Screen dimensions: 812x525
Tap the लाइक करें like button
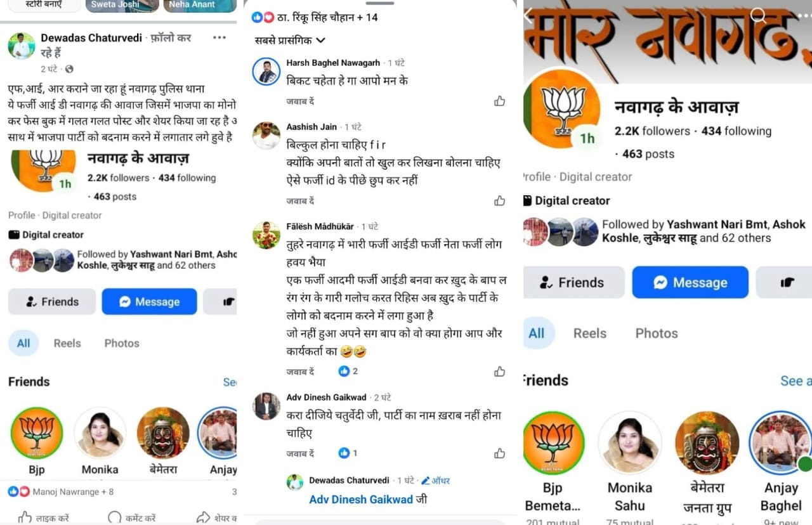click(x=25, y=517)
